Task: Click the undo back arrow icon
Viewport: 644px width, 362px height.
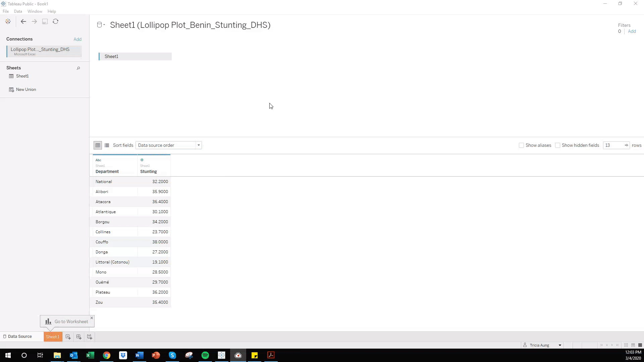Action: (x=23, y=21)
